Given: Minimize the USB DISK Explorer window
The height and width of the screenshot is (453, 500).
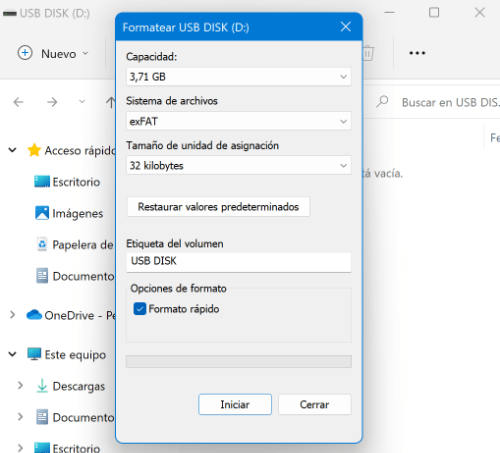Looking at the screenshot, I should pos(389,13).
